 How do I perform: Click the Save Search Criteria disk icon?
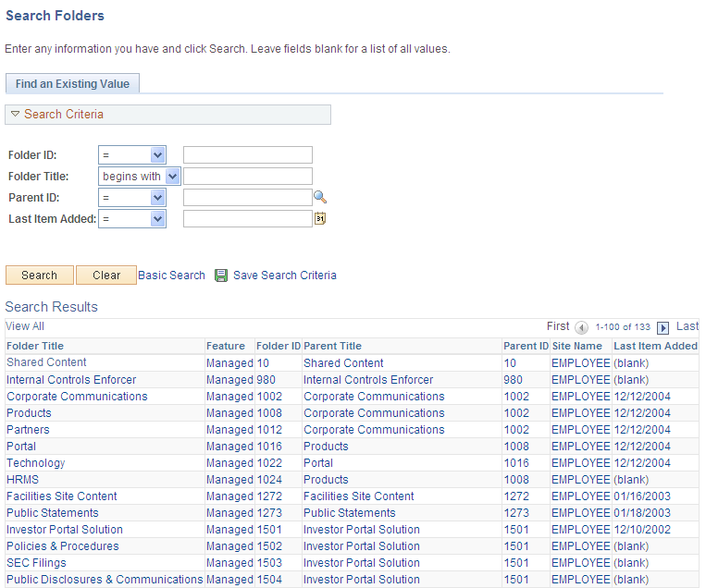click(x=221, y=276)
